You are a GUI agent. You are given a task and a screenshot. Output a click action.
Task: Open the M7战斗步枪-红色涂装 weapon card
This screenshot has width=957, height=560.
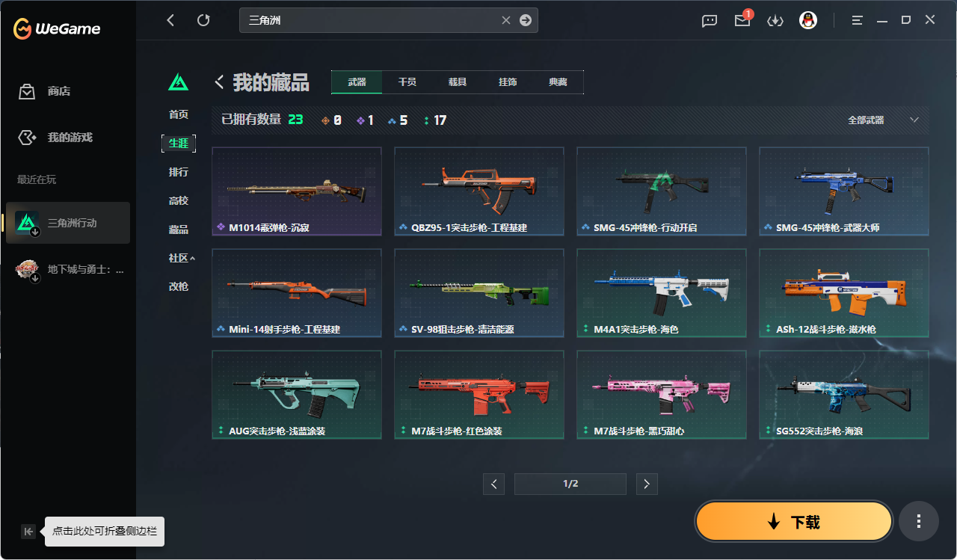[x=479, y=395]
